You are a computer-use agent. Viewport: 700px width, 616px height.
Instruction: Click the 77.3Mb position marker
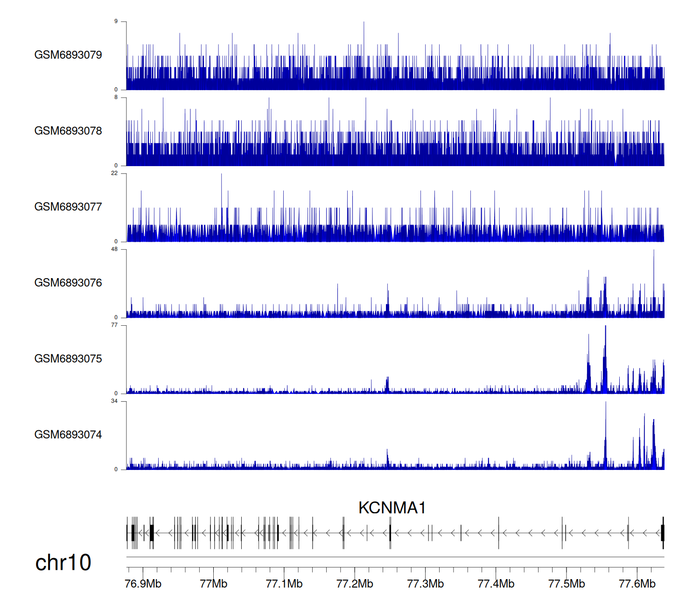point(425,584)
